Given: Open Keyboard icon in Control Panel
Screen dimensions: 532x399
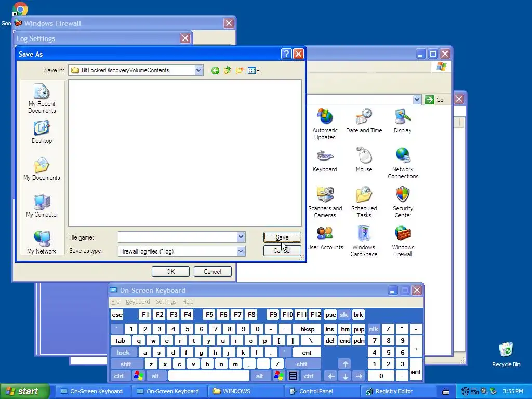Looking at the screenshot, I should 325,160.
